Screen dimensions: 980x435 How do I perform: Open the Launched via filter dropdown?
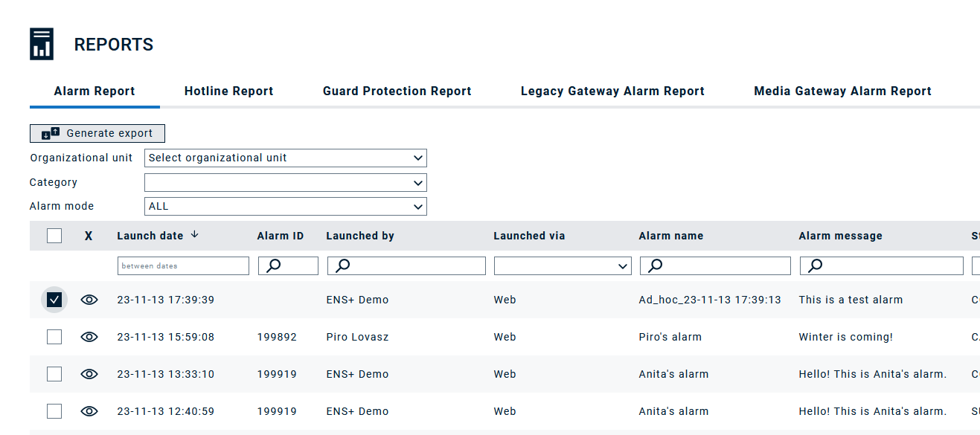(563, 266)
